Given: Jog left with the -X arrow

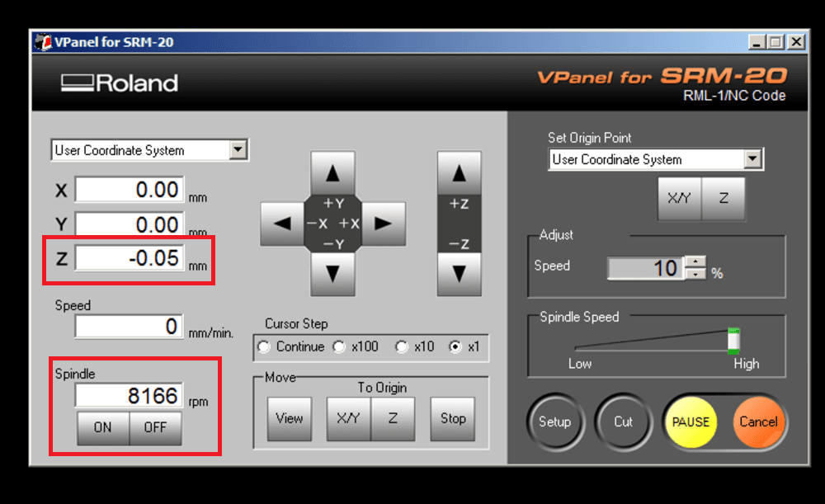Looking at the screenshot, I should click(282, 224).
